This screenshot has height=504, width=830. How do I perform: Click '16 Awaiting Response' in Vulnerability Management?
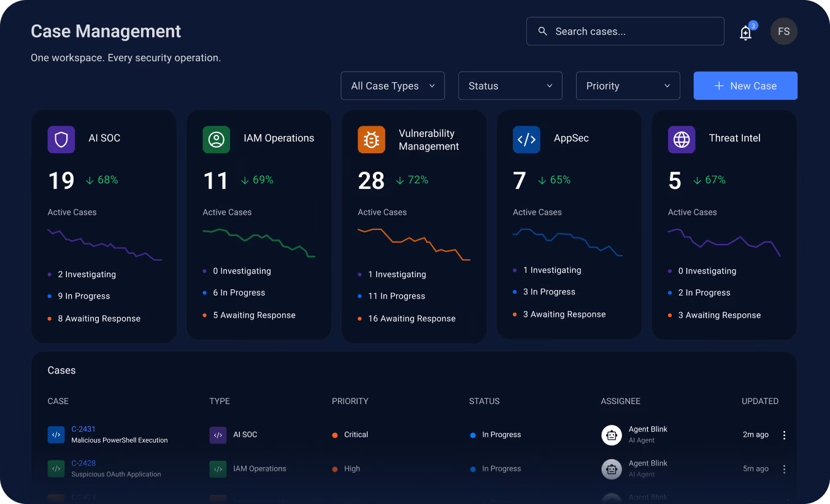[412, 319]
